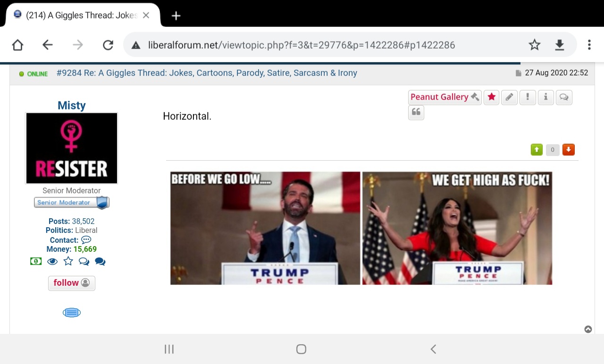This screenshot has height=364, width=604.
Task: Click the vote count showing 0
Action: tap(553, 150)
